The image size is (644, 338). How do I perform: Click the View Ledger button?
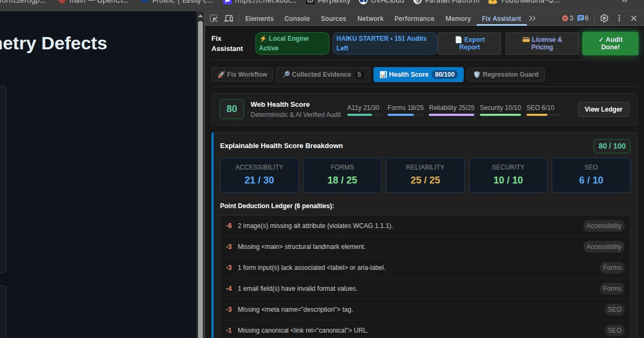[603, 109]
